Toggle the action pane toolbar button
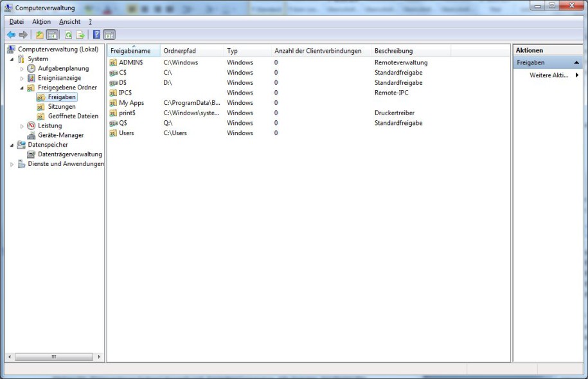 (x=109, y=35)
